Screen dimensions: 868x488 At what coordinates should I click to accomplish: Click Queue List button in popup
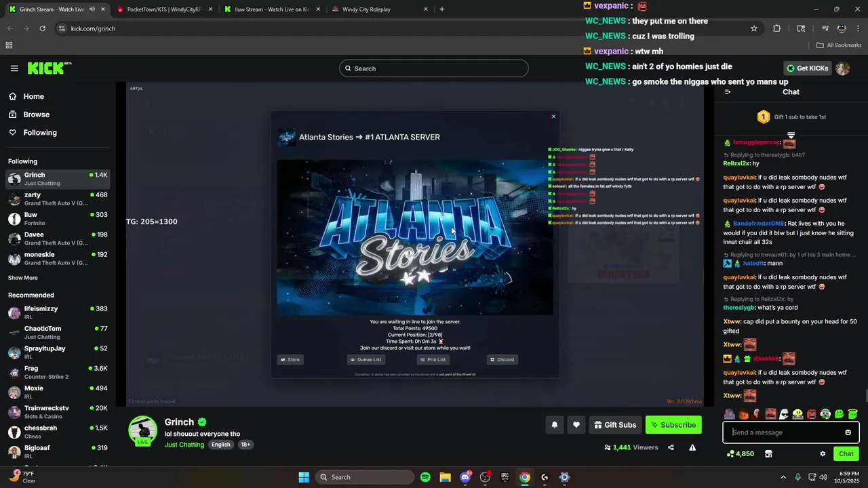tap(366, 360)
